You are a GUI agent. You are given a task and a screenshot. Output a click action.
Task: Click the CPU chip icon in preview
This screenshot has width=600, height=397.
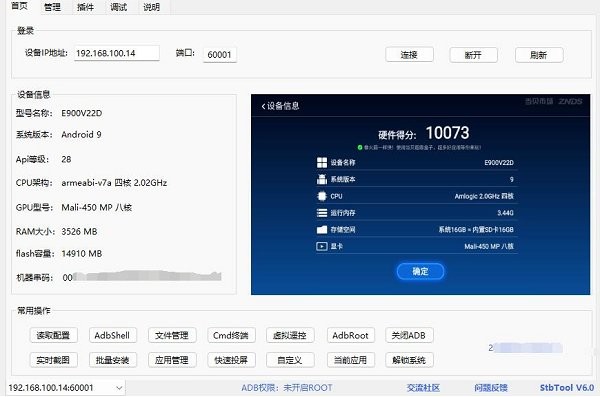tap(322, 196)
